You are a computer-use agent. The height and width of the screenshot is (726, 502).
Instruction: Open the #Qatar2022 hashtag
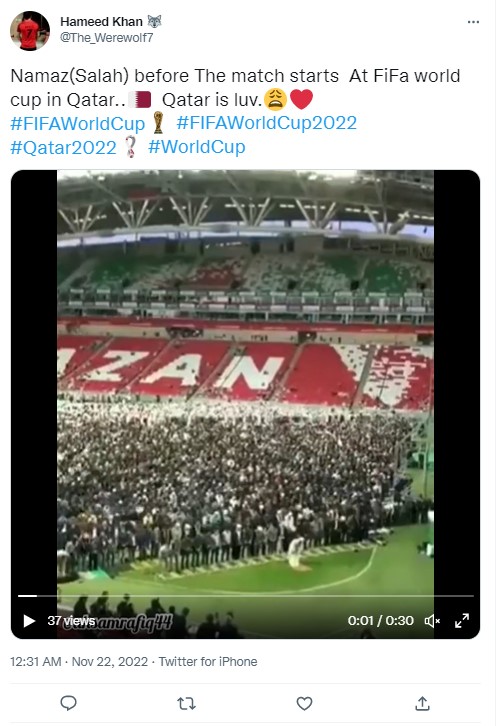(x=63, y=147)
